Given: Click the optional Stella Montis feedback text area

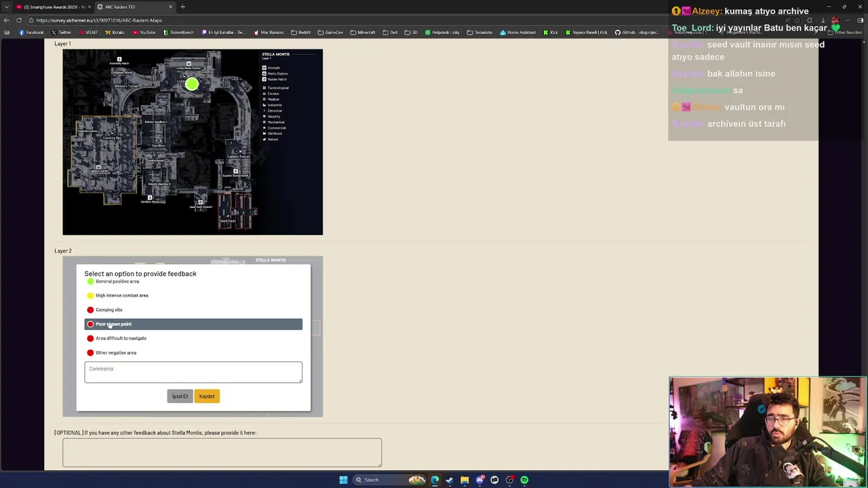Looking at the screenshot, I should tap(222, 452).
